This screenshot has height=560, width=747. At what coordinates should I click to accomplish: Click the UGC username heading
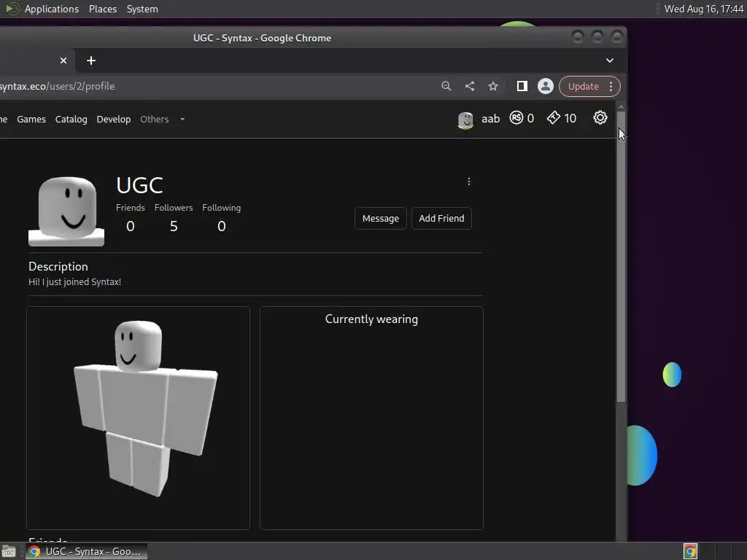[139, 185]
